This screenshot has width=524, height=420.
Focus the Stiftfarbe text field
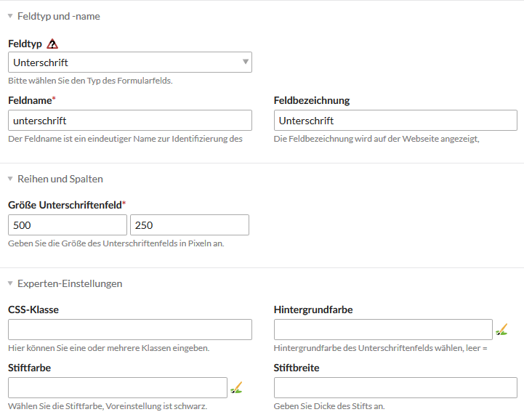click(118, 387)
